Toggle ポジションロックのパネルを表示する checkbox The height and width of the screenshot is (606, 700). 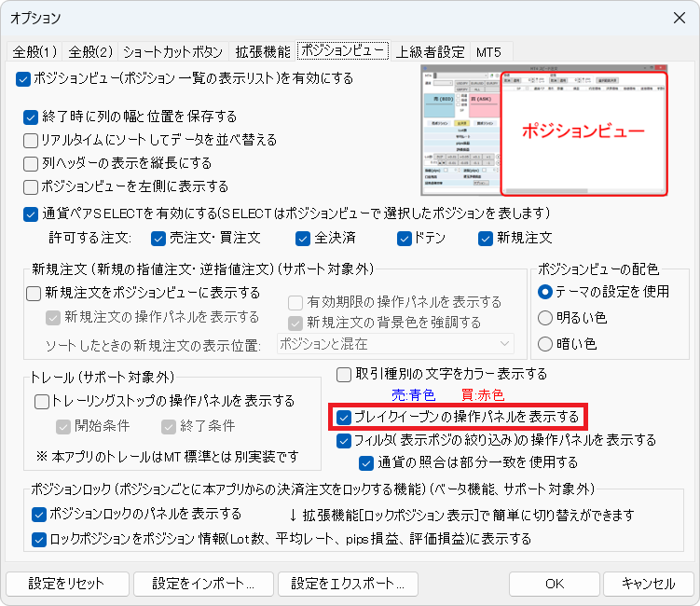click(x=39, y=515)
